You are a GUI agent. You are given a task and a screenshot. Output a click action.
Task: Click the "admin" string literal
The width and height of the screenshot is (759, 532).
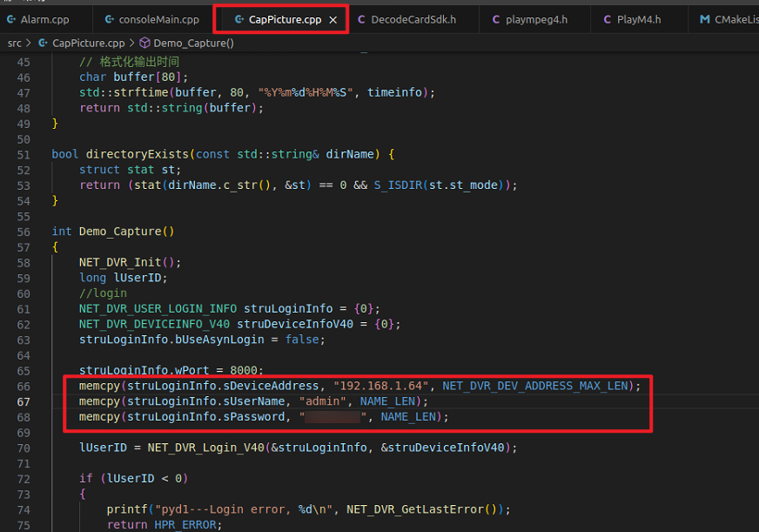tap(323, 401)
